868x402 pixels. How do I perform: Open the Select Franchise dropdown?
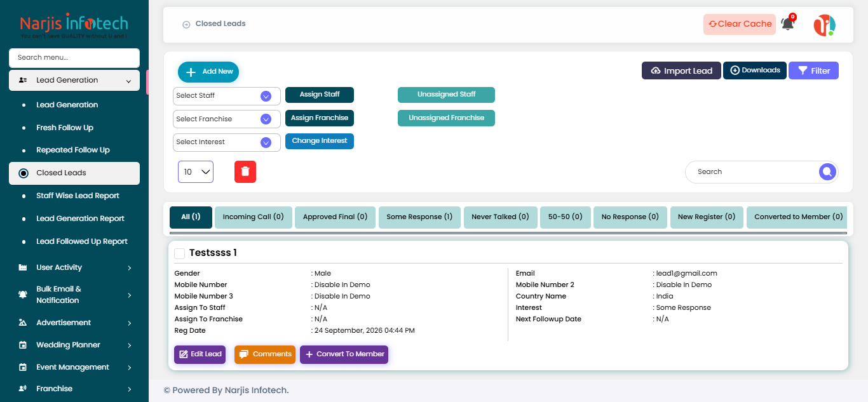[x=227, y=119]
